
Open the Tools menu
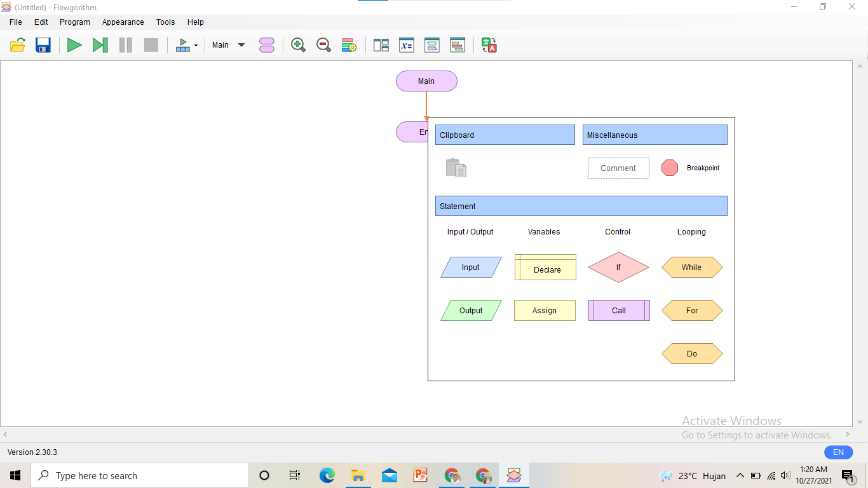pos(165,22)
